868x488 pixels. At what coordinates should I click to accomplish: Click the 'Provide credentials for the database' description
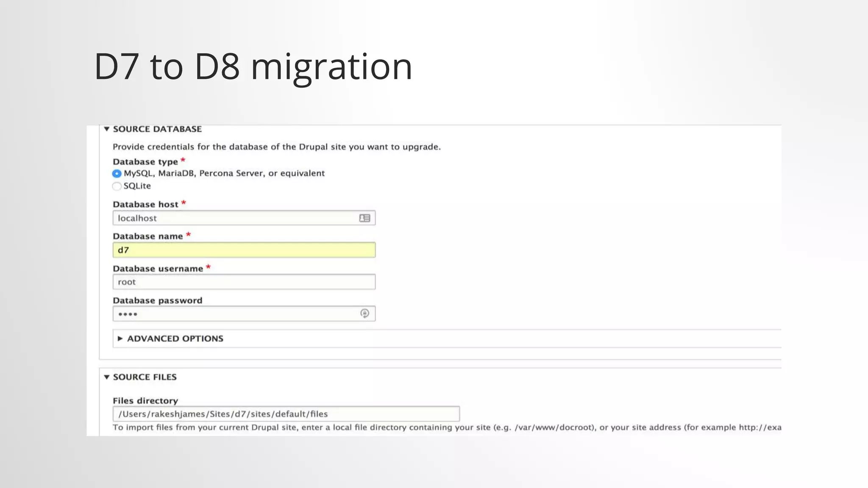(277, 147)
